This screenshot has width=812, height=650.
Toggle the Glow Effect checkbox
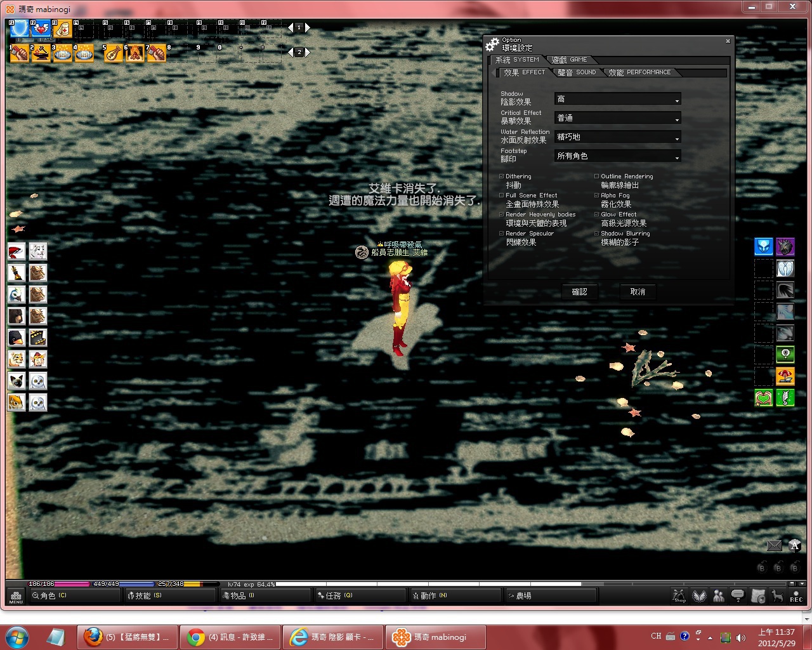pyautogui.click(x=597, y=215)
